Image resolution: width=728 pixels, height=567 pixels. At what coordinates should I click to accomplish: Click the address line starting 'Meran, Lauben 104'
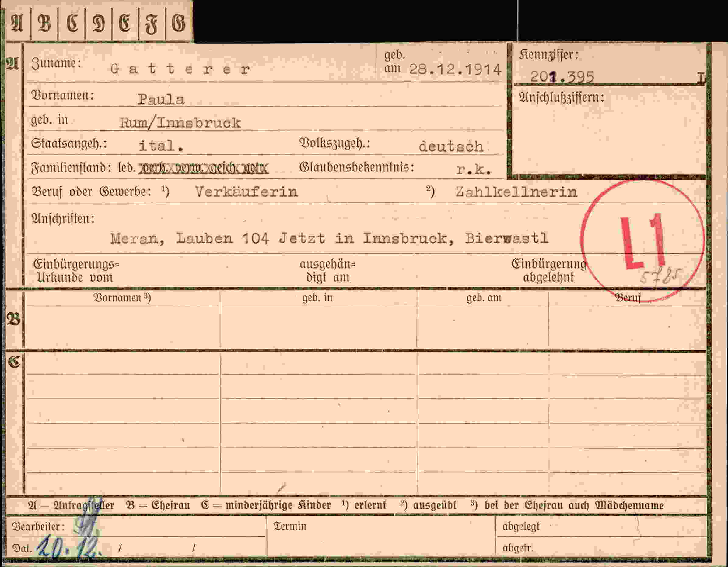tap(329, 238)
